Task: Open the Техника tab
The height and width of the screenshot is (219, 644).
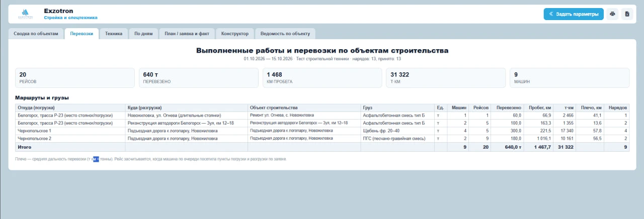Action: coord(114,34)
